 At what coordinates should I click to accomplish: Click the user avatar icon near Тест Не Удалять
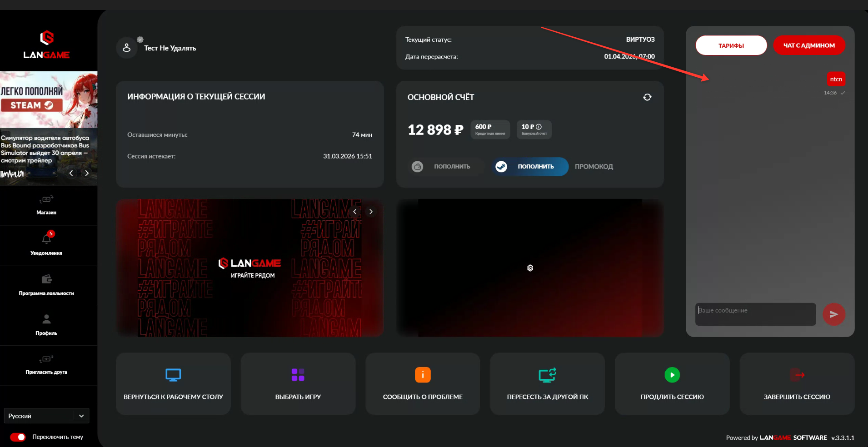click(x=127, y=48)
